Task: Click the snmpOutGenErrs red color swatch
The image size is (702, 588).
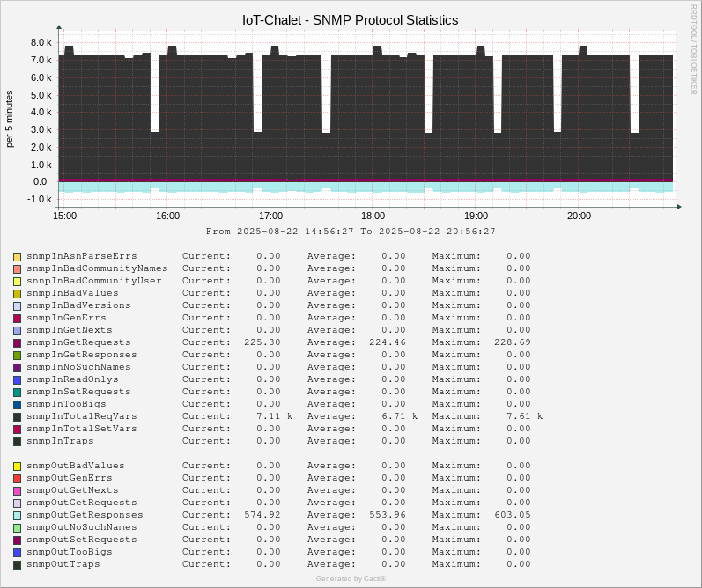Action: [x=17, y=479]
